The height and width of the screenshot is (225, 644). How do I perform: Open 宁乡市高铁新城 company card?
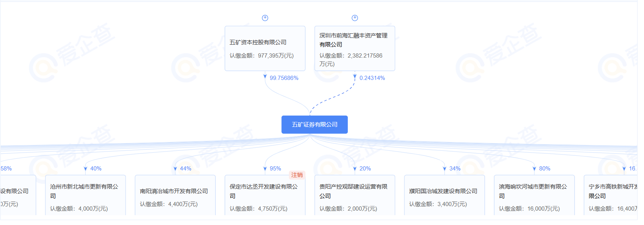click(611, 195)
